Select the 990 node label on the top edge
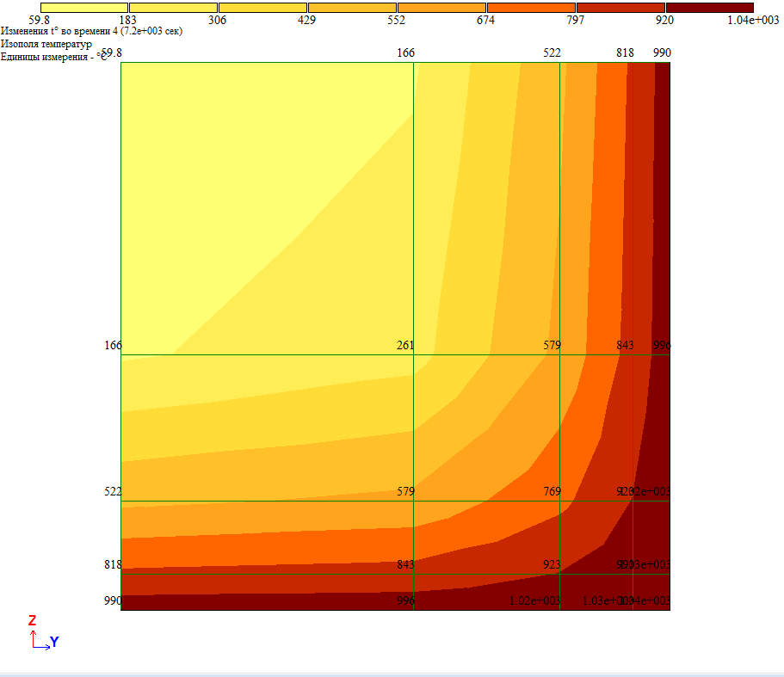The height and width of the screenshot is (677, 784). pyautogui.click(x=662, y=53)
